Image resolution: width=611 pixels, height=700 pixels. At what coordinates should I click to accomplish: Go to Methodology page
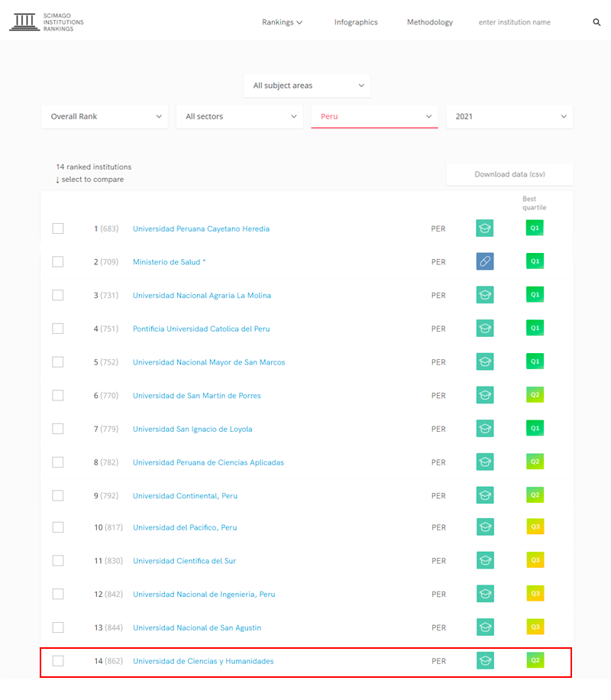tap(430, 22)
